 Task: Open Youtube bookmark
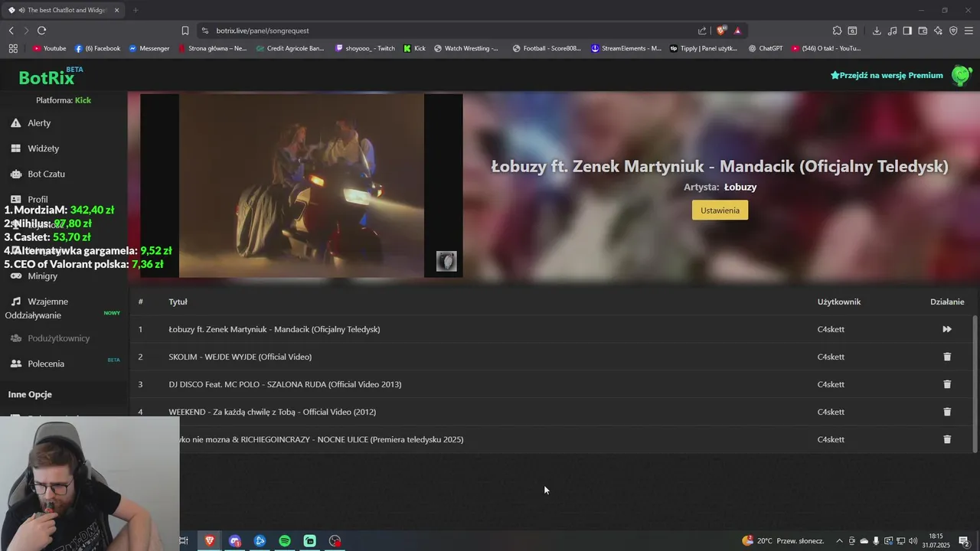tap(50, 48)
